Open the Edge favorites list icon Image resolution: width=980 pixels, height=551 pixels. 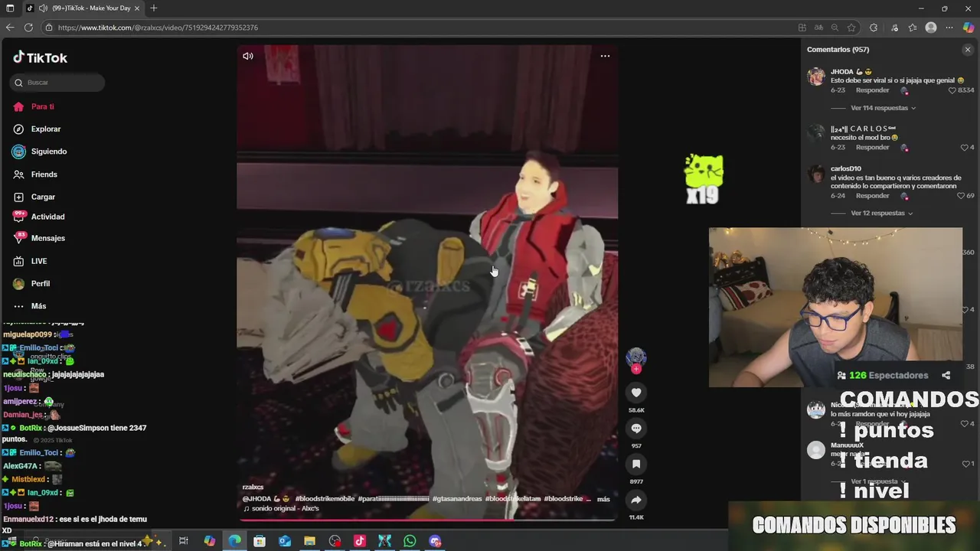tap(913, 28)
